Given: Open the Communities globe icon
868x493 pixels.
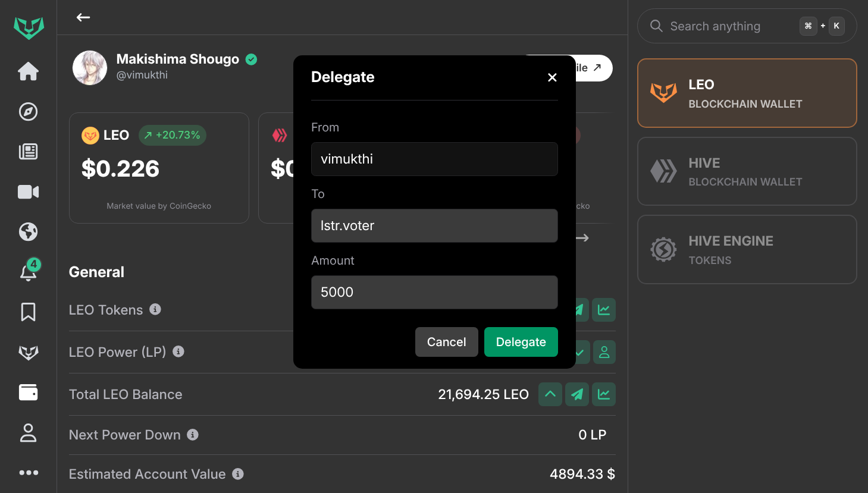Looking at the screenshot, I should (x=29, y=231).
